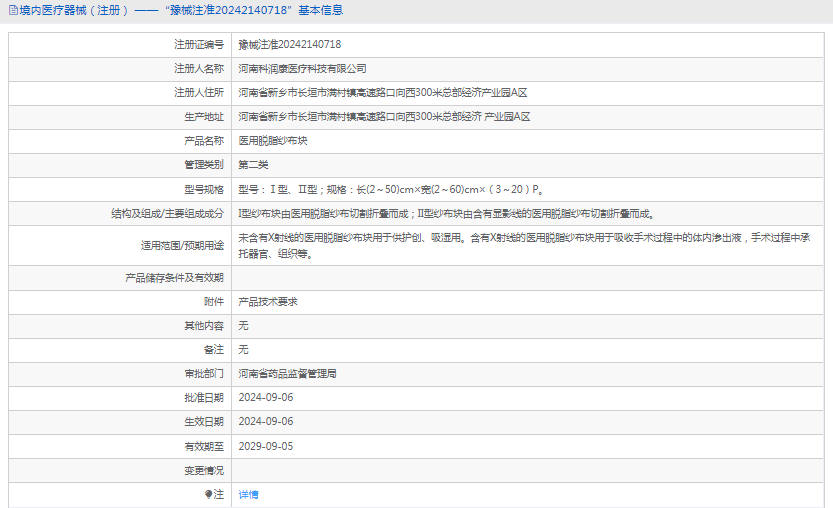The image size is (833, 508).
Task: Select the 生效日期 label
Action: coord(204,422)
